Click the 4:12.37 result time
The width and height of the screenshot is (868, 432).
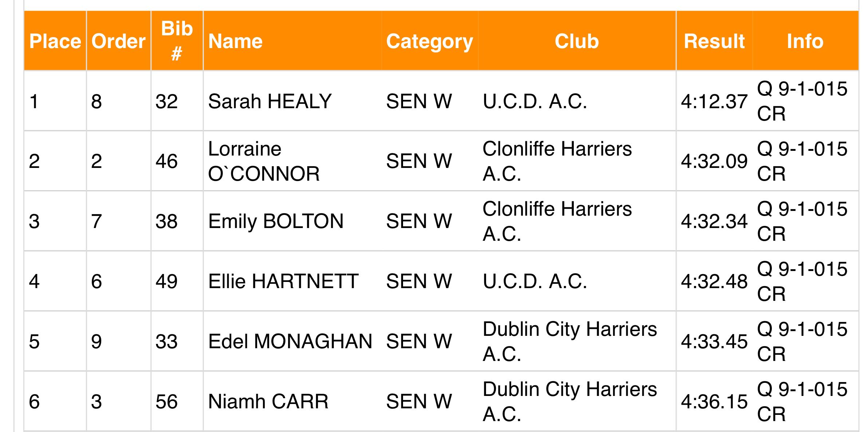click(x=714, y=101)
